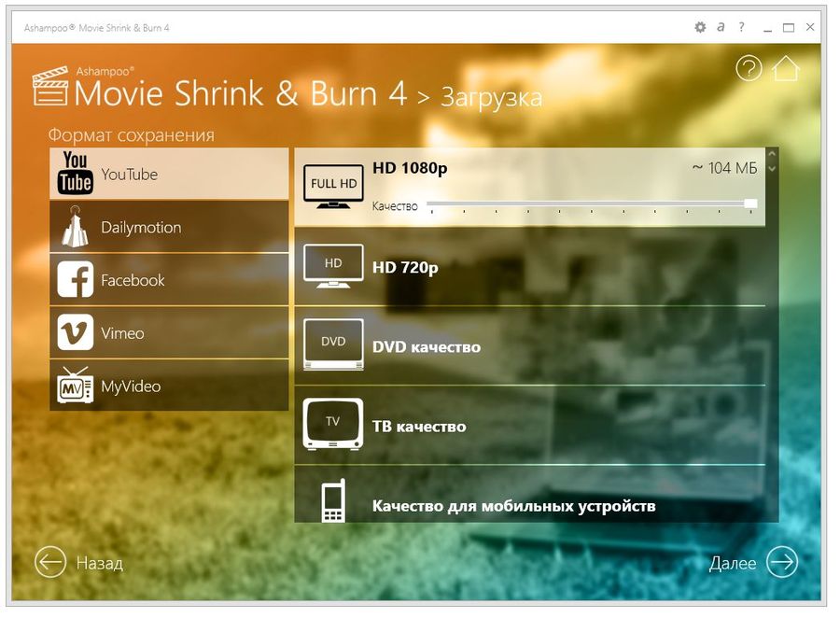Screen dimensions: 840x618
Task: Click the MyVideo TV logo icon
Action: 74,386
